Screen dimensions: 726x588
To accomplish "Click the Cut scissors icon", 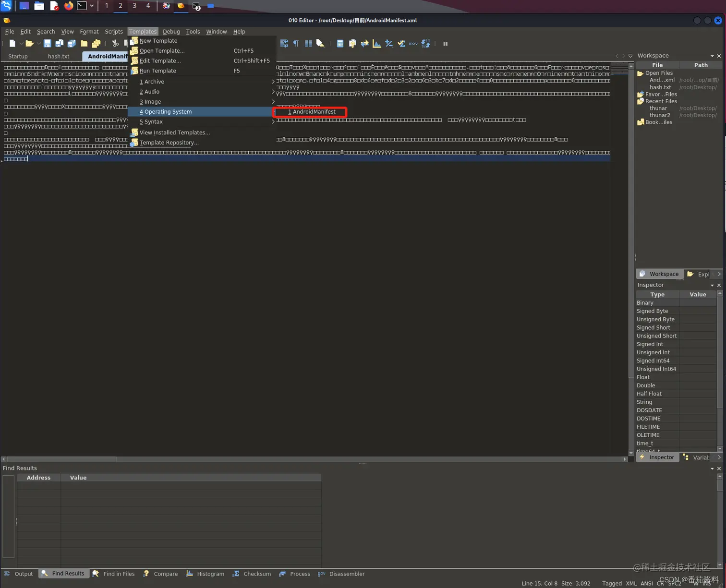I will tap(115, 43).
